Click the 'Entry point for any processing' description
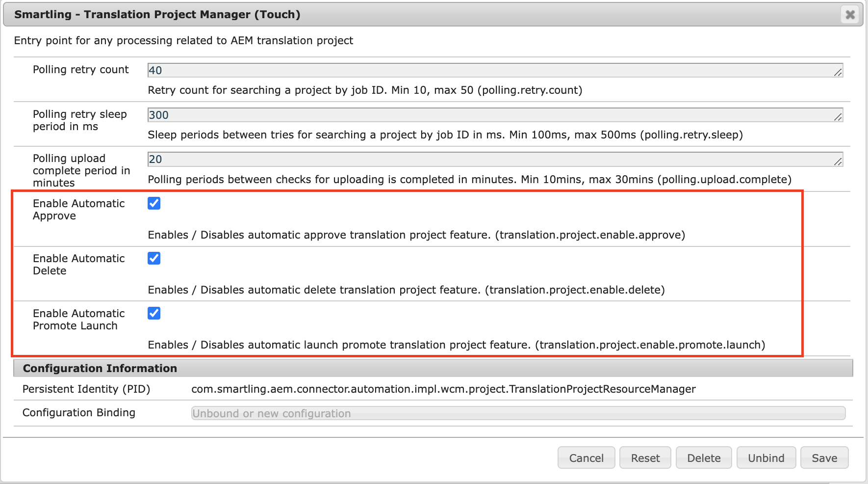Image resolution: width=868 pixels, height=484 pixels. [183, 41]
